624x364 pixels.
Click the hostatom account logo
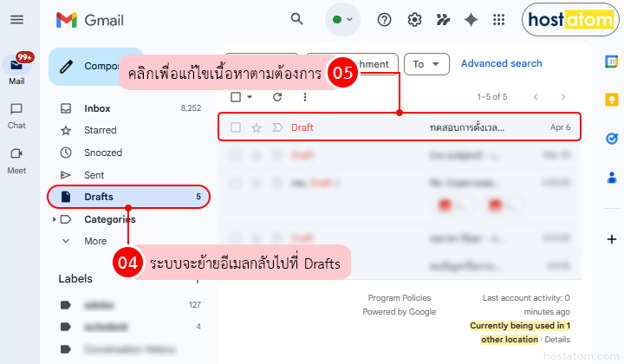click(570, 19)
